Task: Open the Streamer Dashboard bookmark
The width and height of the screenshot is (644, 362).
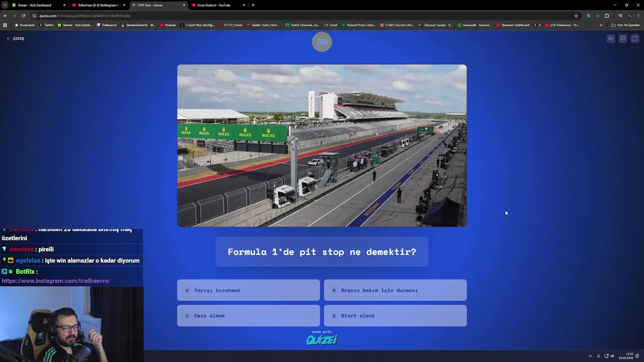Action: [513, 25]
